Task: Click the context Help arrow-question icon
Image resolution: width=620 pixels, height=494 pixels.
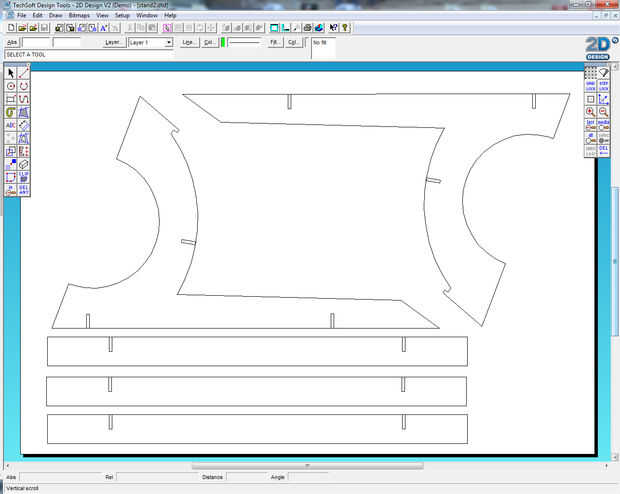Action: pos(333,28)
